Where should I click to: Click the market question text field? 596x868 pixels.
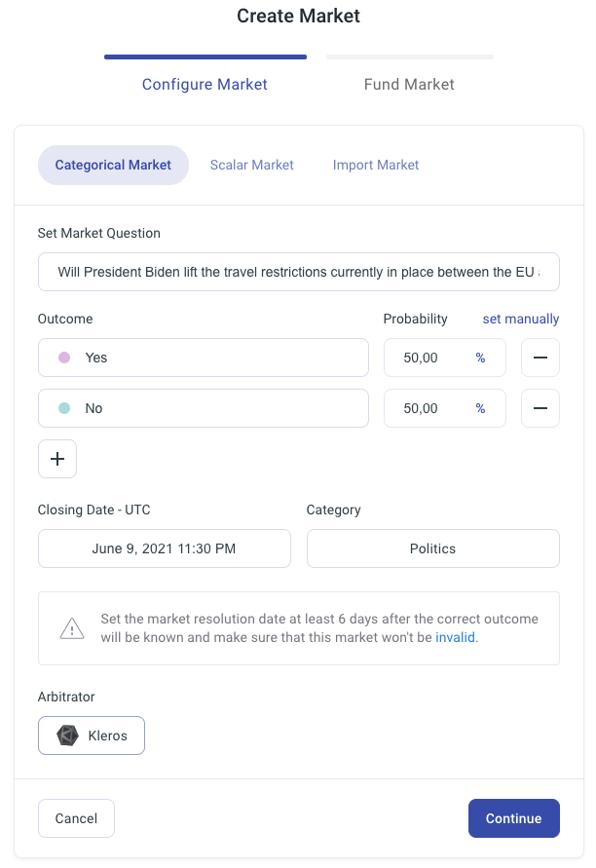click(x=298, y=272)
